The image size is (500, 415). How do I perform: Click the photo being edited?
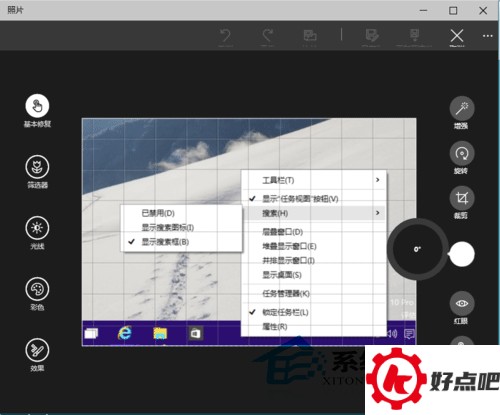point(249,232)
